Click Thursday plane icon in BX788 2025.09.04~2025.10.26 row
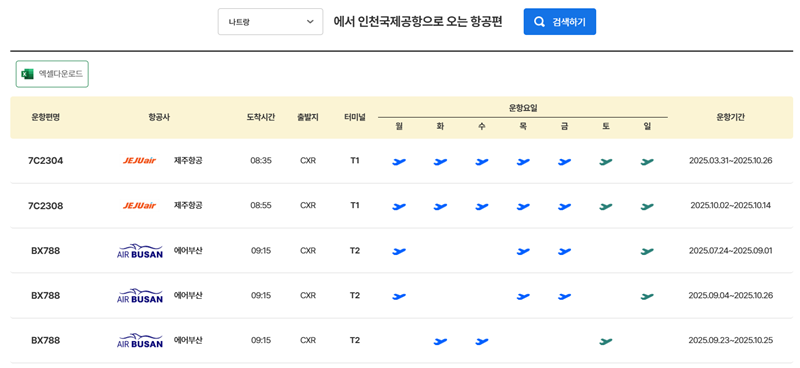Viewport: 800px width, 368px height. (523, 296)
